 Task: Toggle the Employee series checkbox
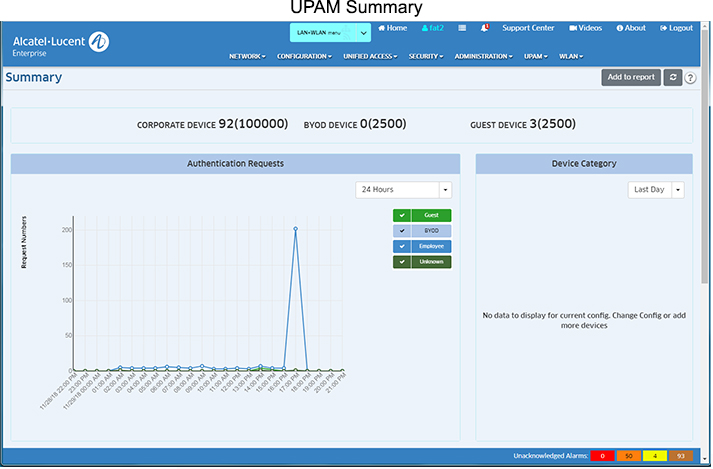coord(402,246)
